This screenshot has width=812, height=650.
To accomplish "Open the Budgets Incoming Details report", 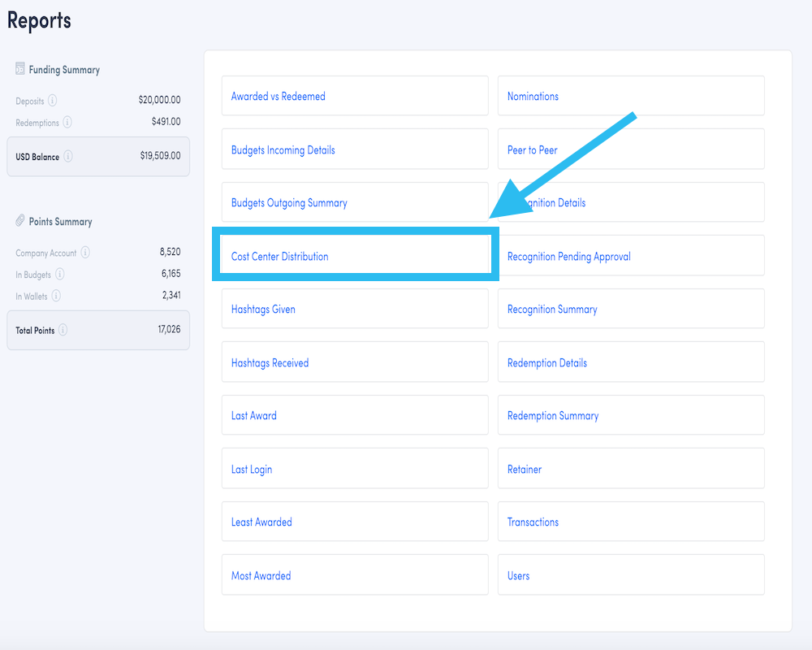I will (x=283, y=149).
